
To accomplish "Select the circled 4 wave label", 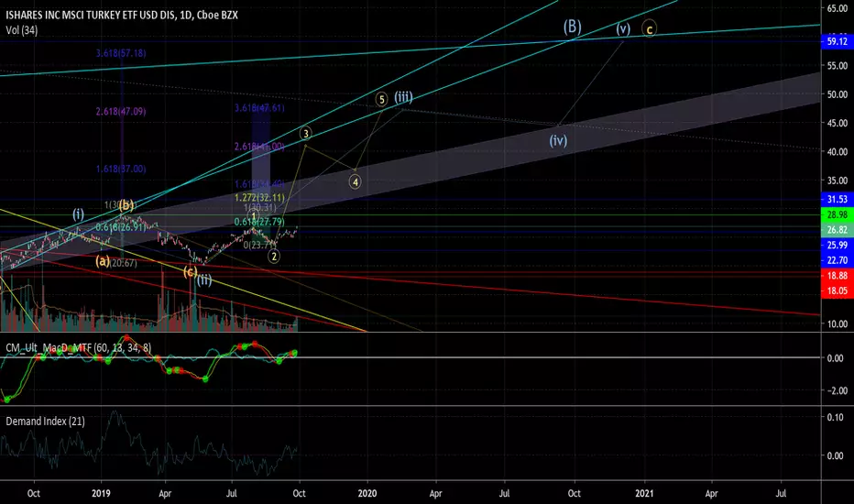I will [356, 182].
